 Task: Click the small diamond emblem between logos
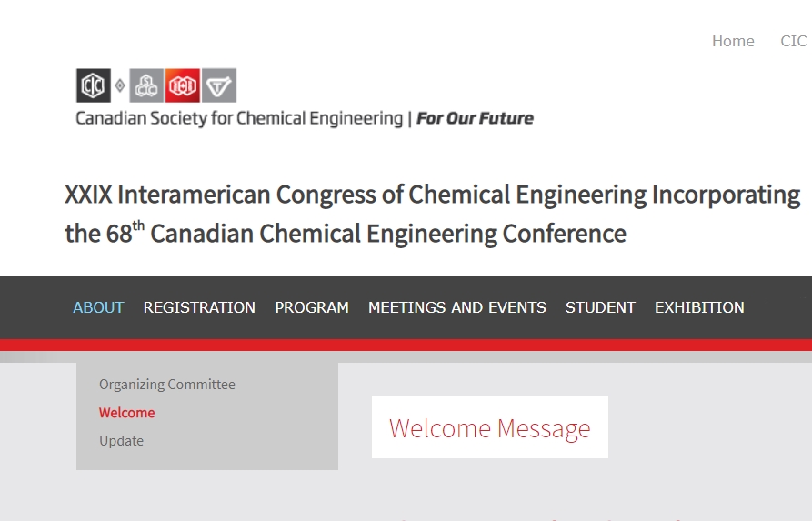(x=120, y=85)
